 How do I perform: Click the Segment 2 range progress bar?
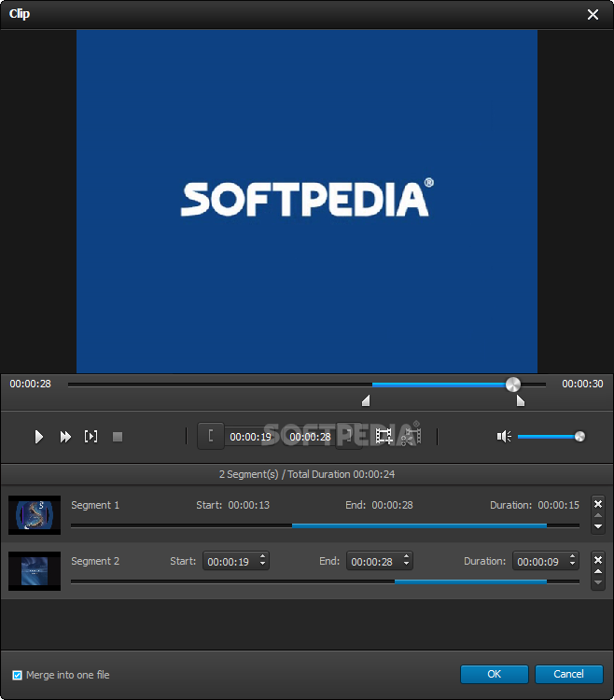click(x=325, y=581)
